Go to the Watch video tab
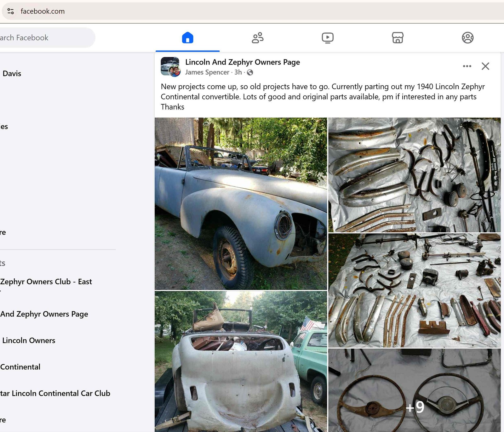Image resolution: width=504 pixels, height=432 pixels. 327,38
